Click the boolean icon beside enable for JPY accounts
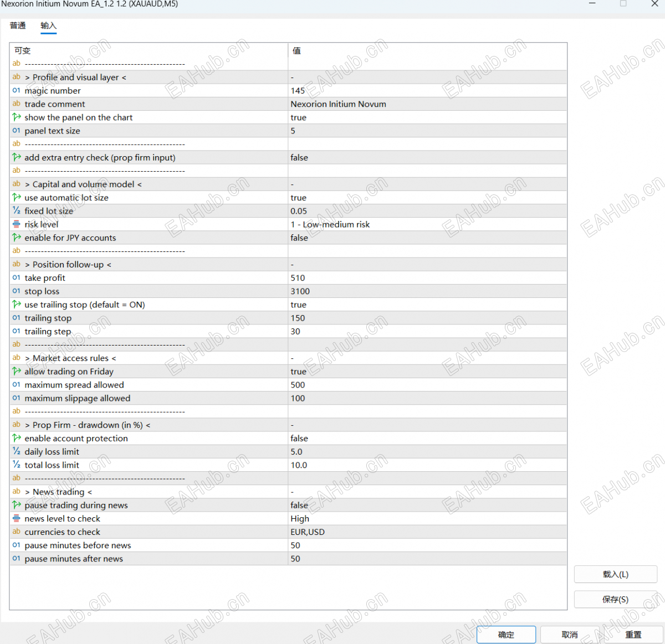This screenshot has height=644, width=665. (17, 238)
